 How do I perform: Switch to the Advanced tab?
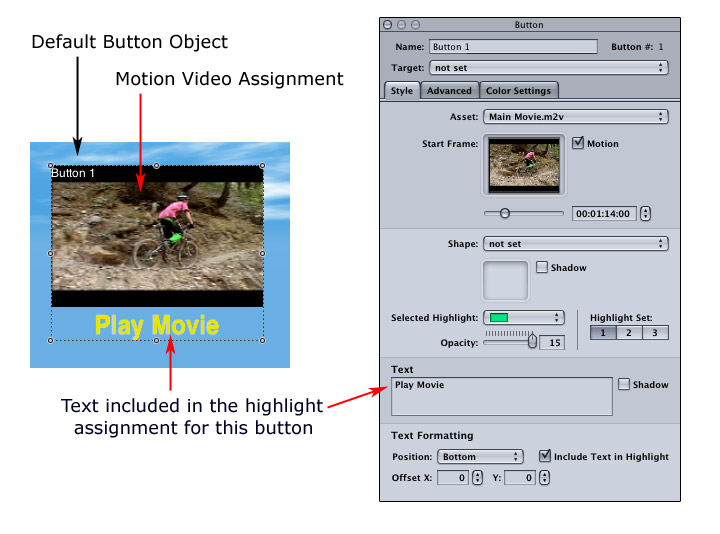coord(448,91)
